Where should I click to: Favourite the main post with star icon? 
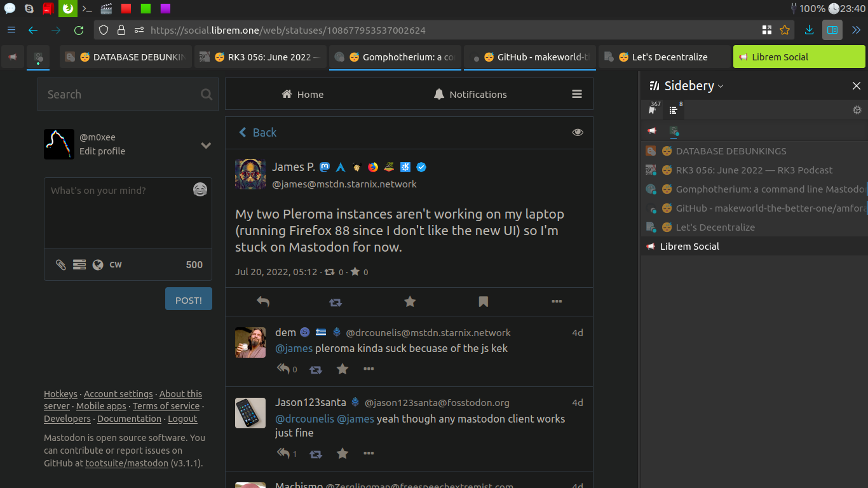410,302
